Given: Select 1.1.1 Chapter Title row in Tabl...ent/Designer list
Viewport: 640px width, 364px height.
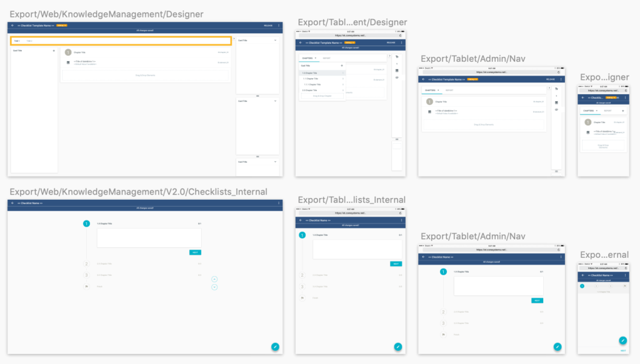Looking at the screenshot, I should pyautogui.click(x=322, y=84).
